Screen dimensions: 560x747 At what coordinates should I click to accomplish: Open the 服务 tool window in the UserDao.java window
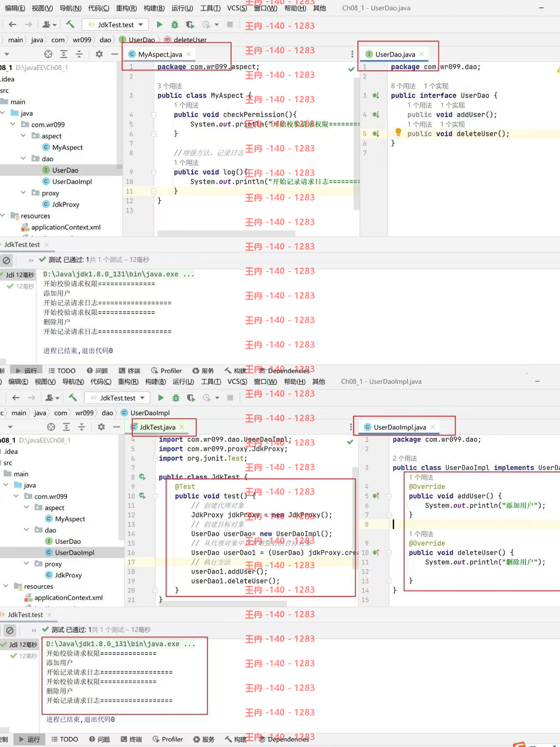tap(203, 370)
